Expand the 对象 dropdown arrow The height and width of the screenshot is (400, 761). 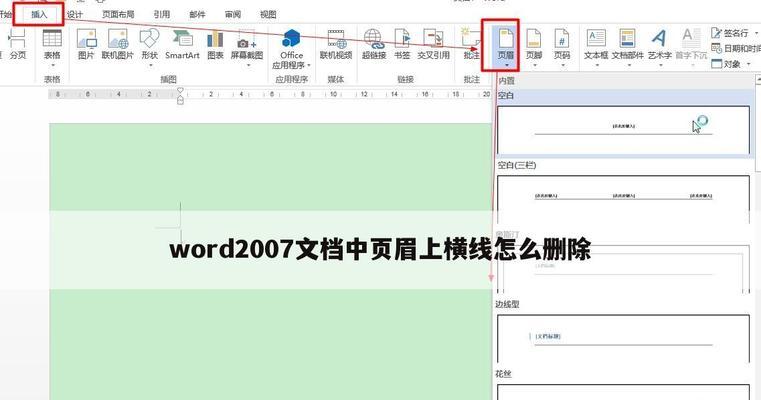click(x=748, y=64)
